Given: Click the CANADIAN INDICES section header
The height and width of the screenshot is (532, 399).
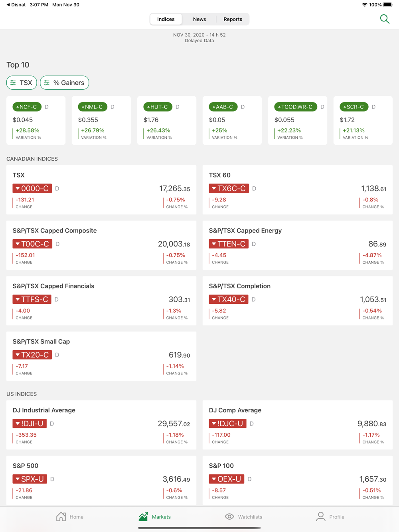Looking at the screenshot, I should [x=32, y=159].
